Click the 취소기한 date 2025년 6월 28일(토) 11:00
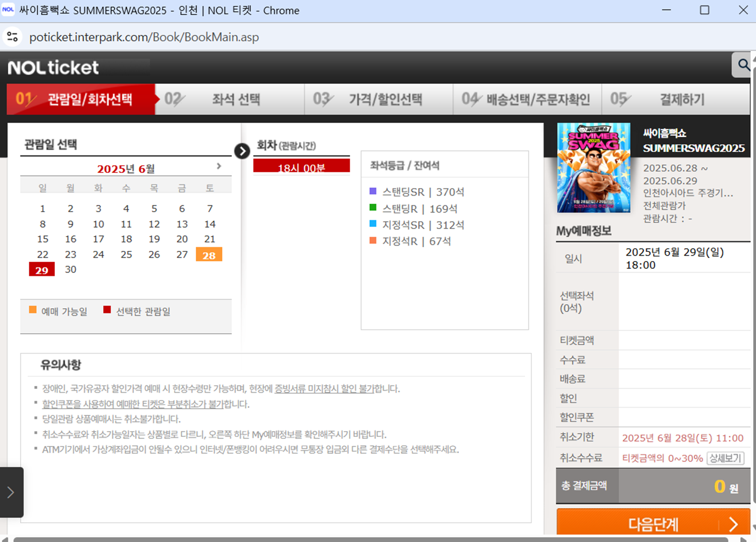 pyautogui.click(x=683, y=438)
